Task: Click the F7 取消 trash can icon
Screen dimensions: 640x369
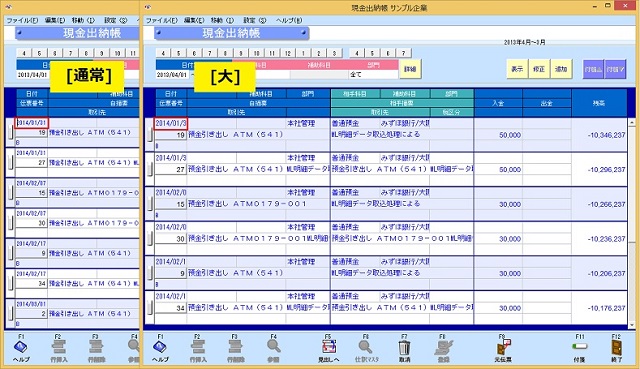Action: (404, 348)
